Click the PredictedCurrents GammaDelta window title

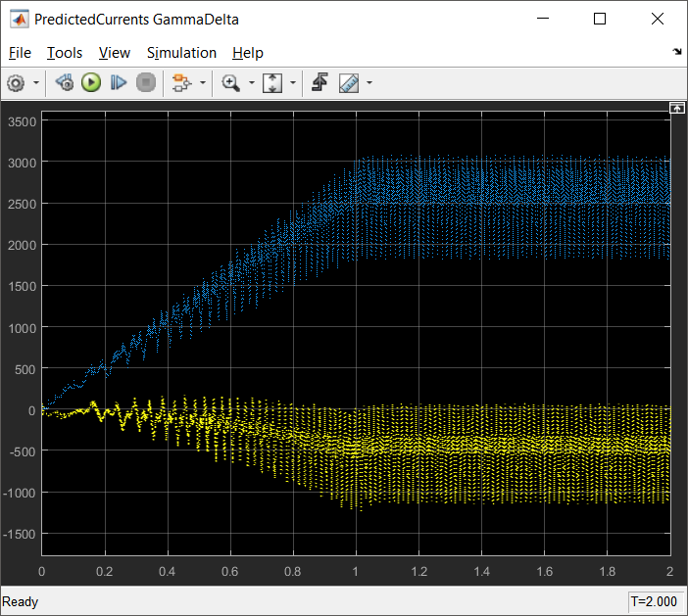point(136,20)
